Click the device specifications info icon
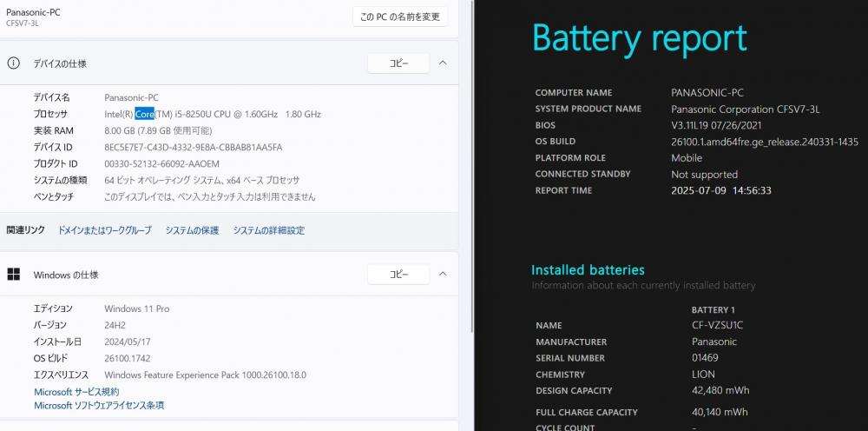This screenshot has height=431, width=868. click(x=13, y=63)
